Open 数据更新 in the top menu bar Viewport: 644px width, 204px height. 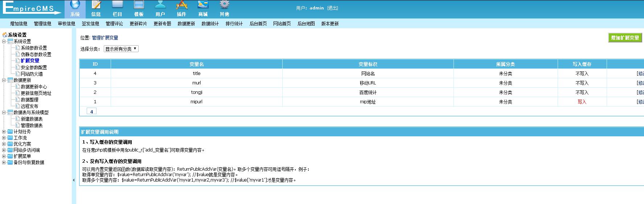(x=186, y=24)
